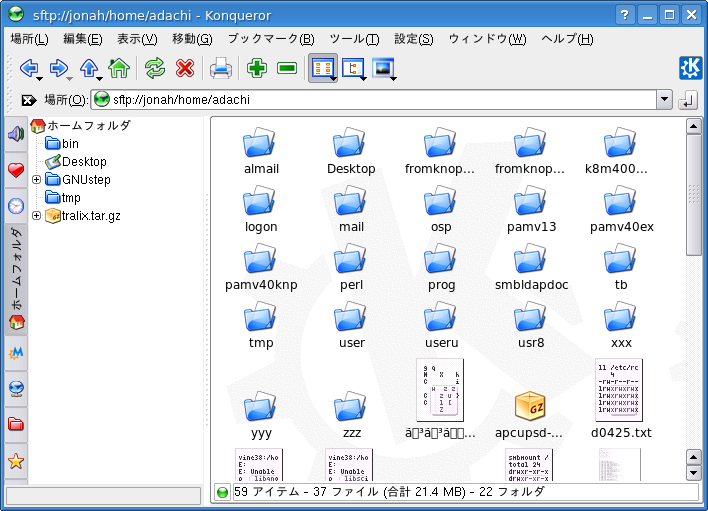Expand the GNUstep tree node

tap(37, 180)
